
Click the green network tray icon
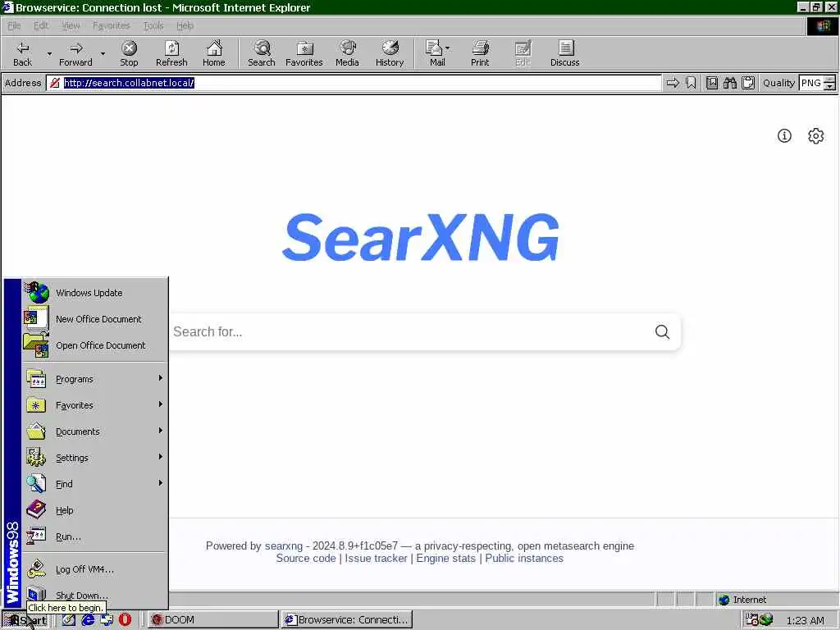point(766,620)
